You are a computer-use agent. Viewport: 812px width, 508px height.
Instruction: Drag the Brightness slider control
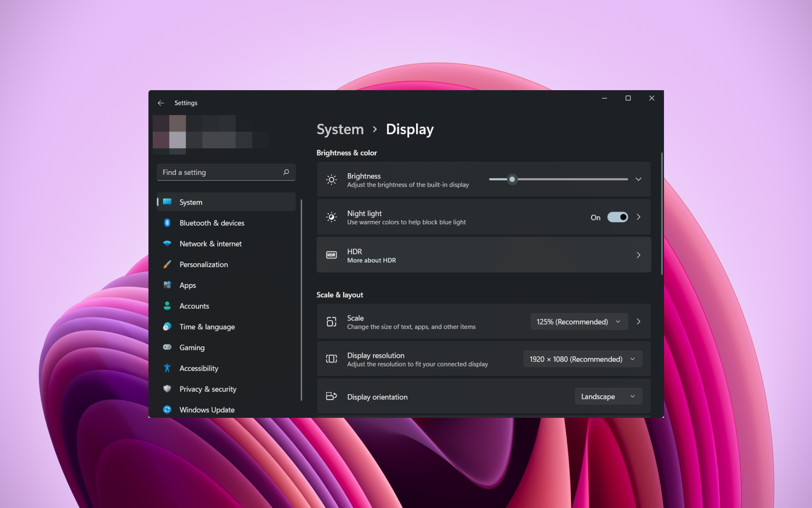coord(512,179)
